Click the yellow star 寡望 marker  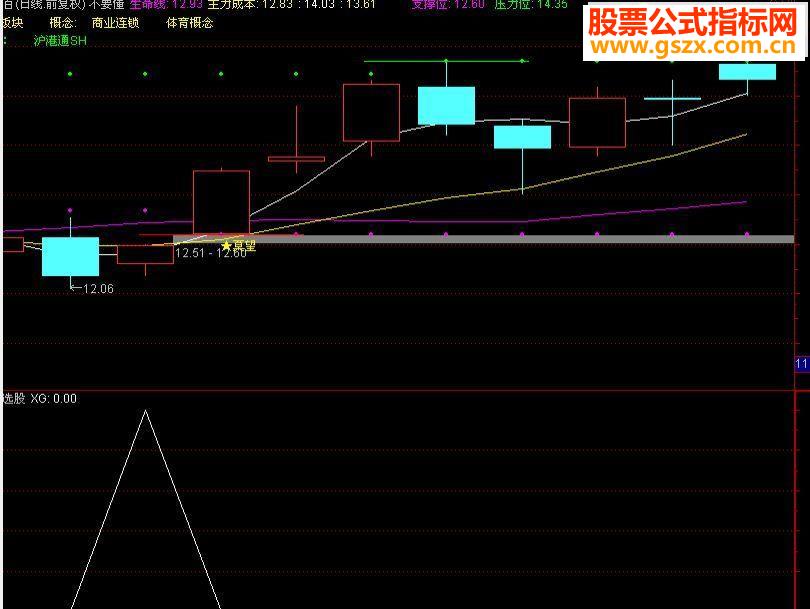(x=238, y=245)
